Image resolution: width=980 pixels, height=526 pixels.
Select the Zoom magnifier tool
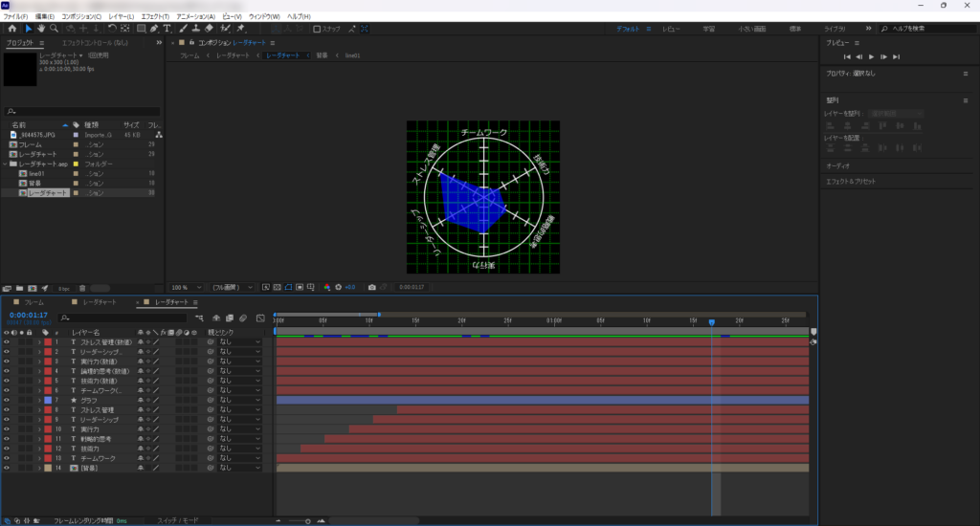pyautogui.click(x=54, y=29)
